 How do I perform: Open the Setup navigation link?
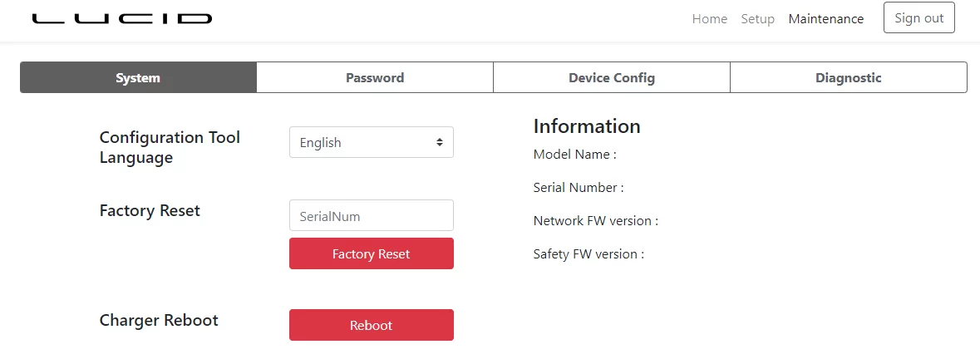[x=757, y=19]
